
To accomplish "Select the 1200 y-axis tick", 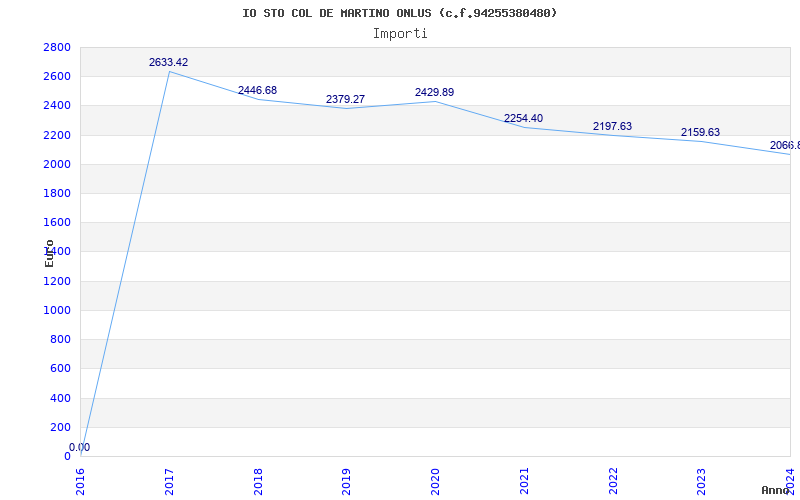I will (57, 281).
